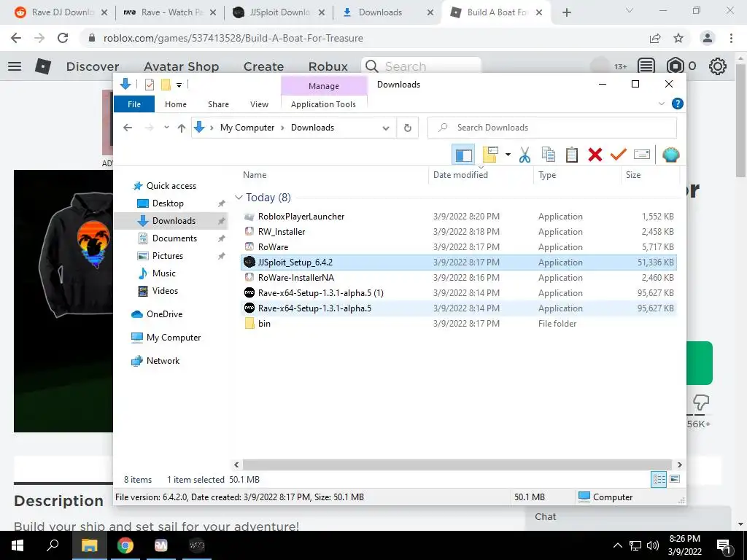Click the Windows Start button
The width and height of the screenshot is (747, 560).
tap(18, 545)
